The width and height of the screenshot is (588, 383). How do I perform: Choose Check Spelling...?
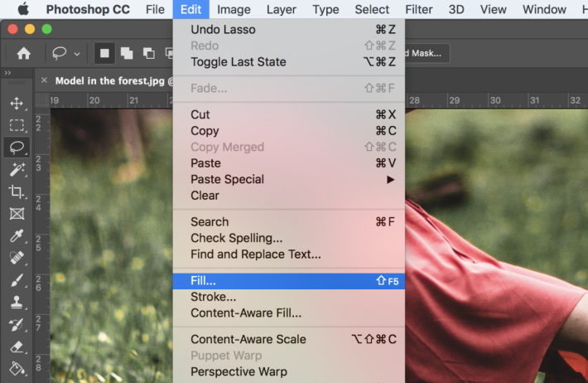coord(289,238)
